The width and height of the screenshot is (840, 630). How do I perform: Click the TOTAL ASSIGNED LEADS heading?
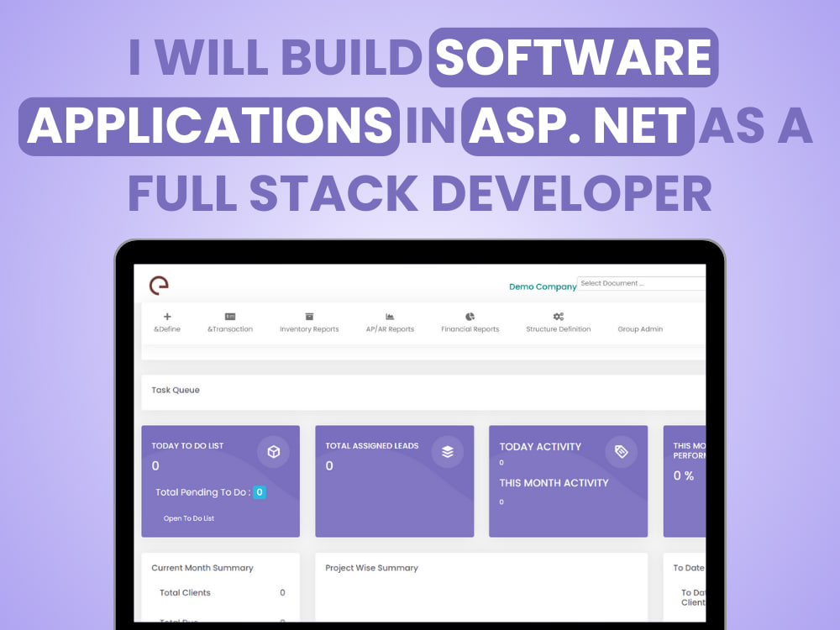(x=372, y=446)
